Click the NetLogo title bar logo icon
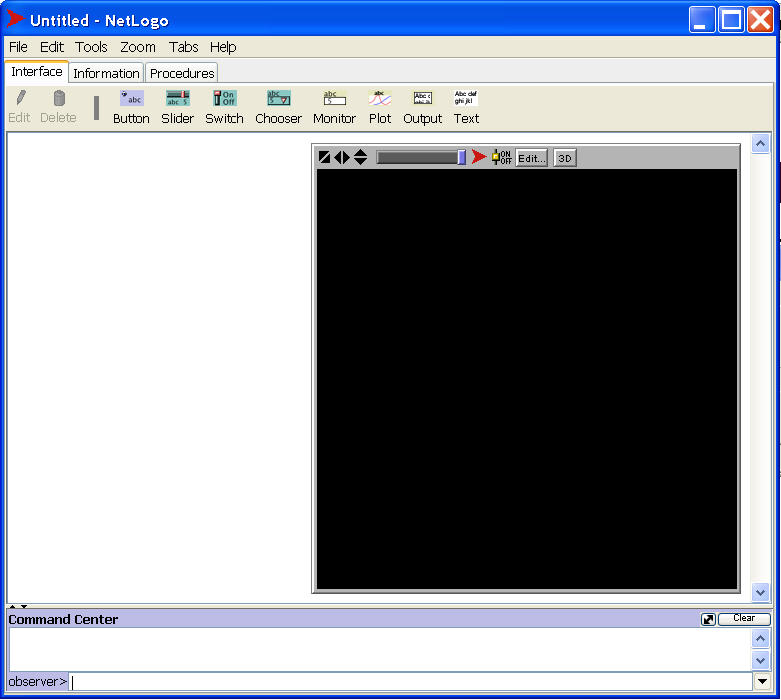Viewport: 781px width, 700px height. [x=15, y=19]
